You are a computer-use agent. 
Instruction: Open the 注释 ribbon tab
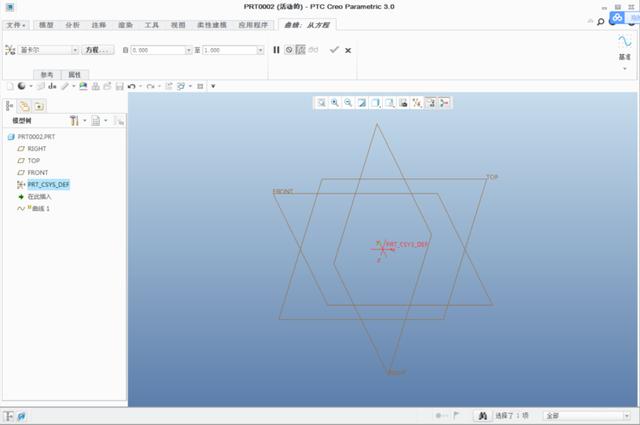pyautogui.click(x=99, y=25)
